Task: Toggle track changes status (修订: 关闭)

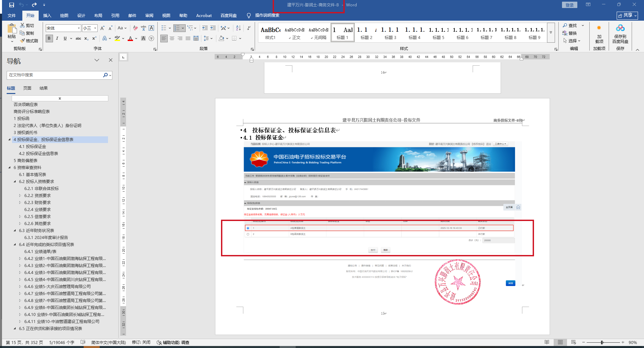Action: tap(141, 342)
